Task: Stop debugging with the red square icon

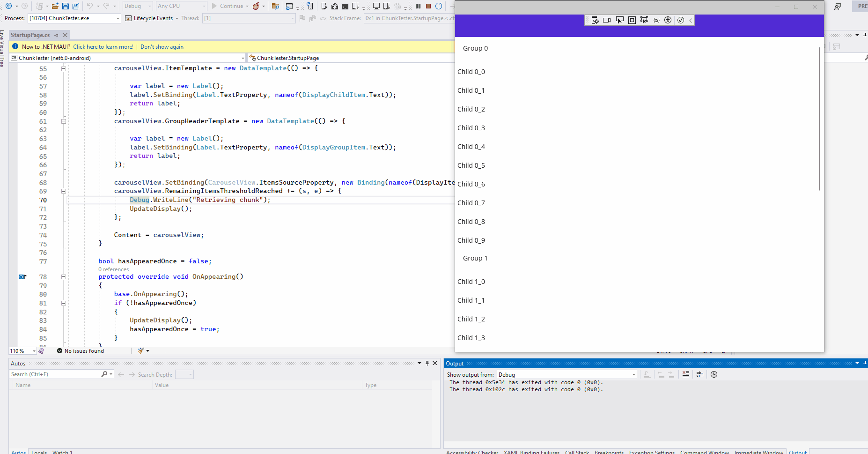Action: coord(427,6)
